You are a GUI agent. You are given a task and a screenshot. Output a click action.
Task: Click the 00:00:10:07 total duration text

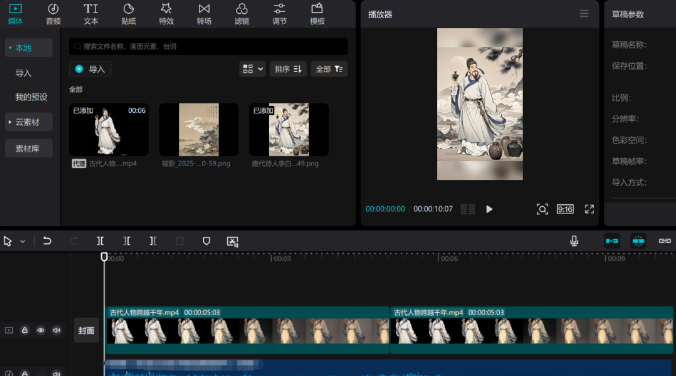[x=433, y=209]
